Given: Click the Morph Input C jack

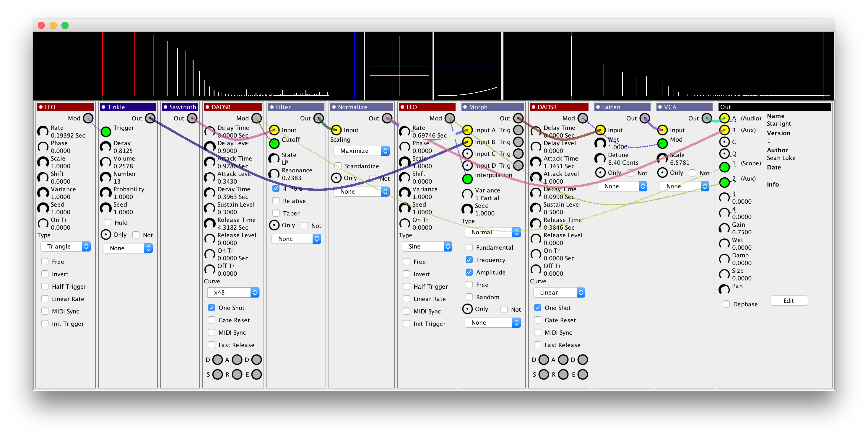Looking at the screenshot, I should coord(467,154).
